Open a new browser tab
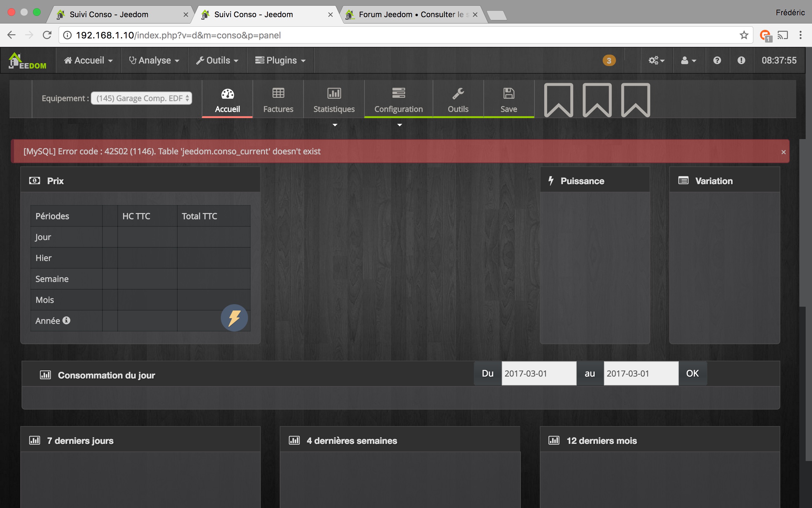 click(497, 16)
